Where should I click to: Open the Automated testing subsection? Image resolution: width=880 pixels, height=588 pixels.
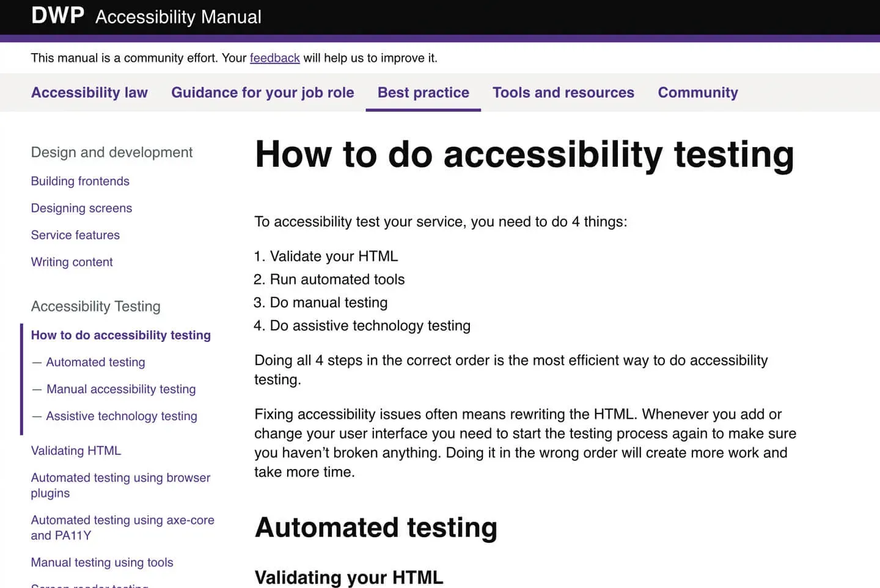(95, 361)
